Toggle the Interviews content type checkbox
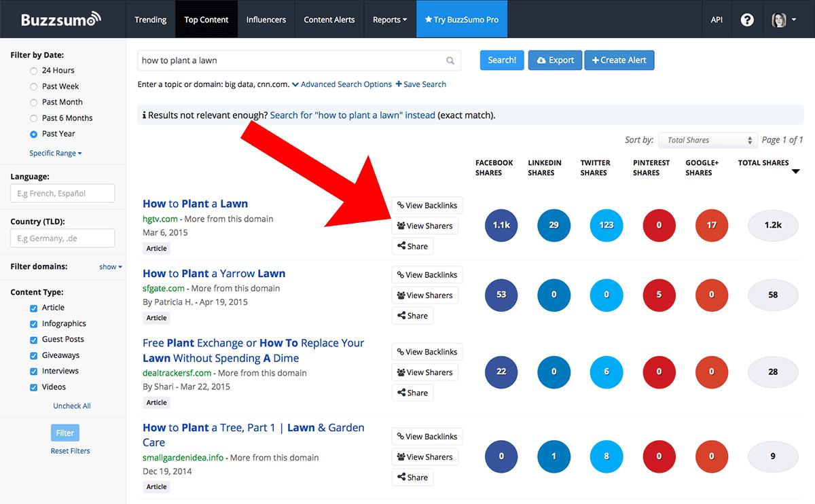Screen dimensions: 815x504 34,371
